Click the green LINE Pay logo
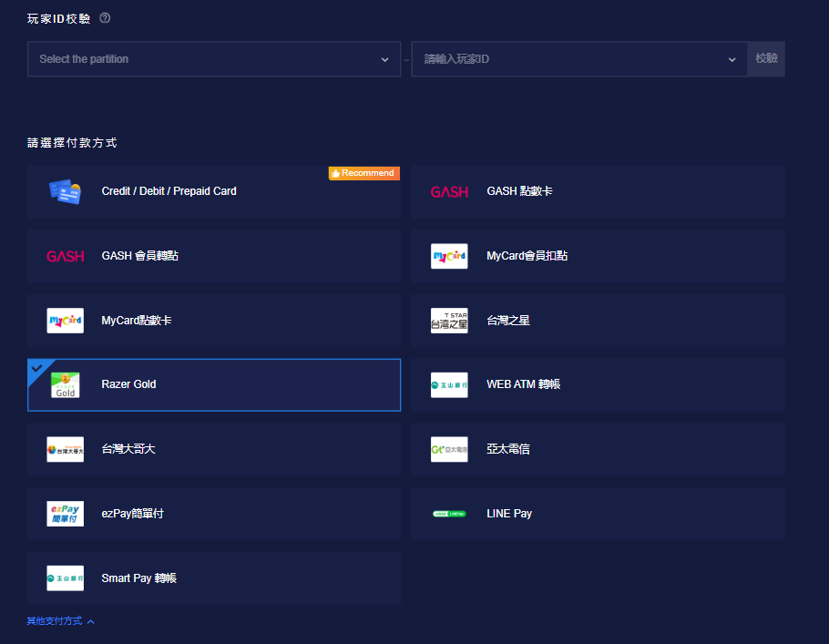Screen dimensions: 829x644 (449, 514)
